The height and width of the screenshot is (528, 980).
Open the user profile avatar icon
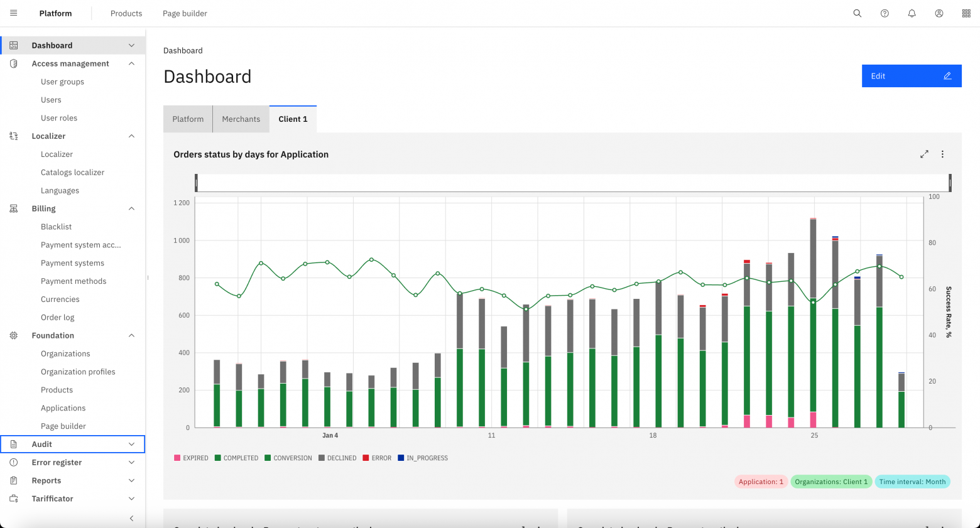(939, 13)
